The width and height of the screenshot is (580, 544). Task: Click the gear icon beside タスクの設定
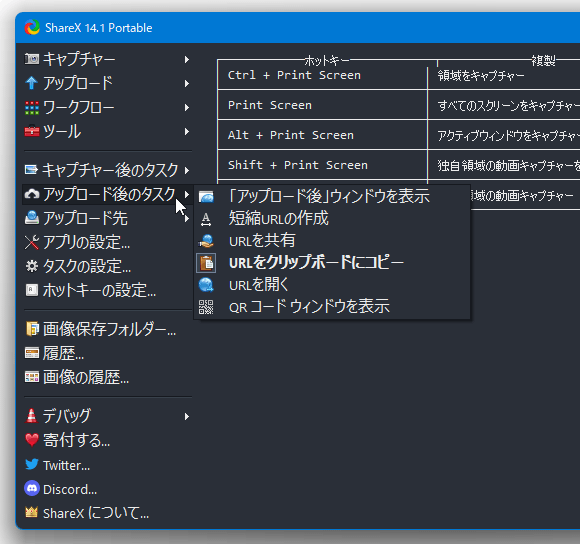pyautogui.click(x=31, y=266)
